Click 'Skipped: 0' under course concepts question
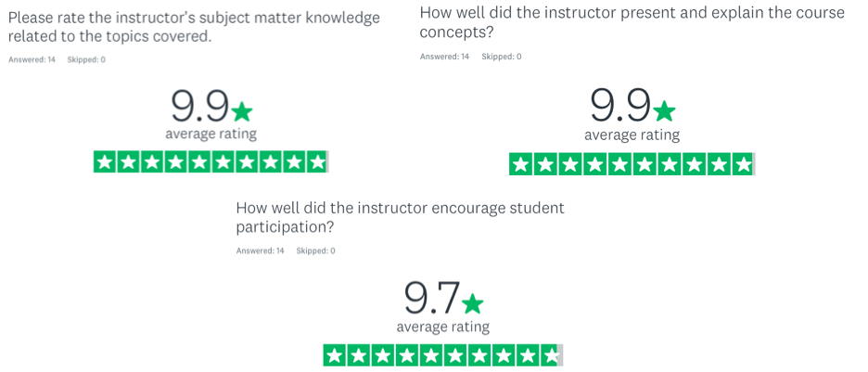The width and height of the screenshot is (868, 372). click(x=502, y=57)
